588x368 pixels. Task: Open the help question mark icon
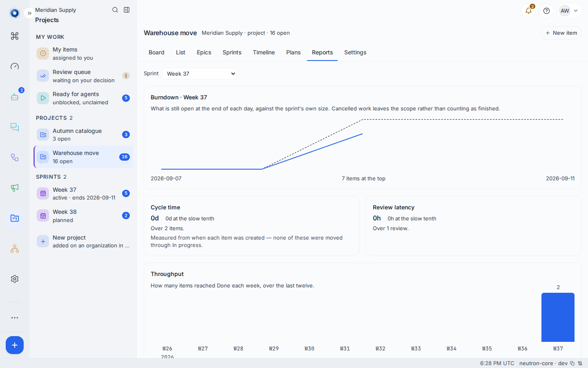tap(546, 11)
